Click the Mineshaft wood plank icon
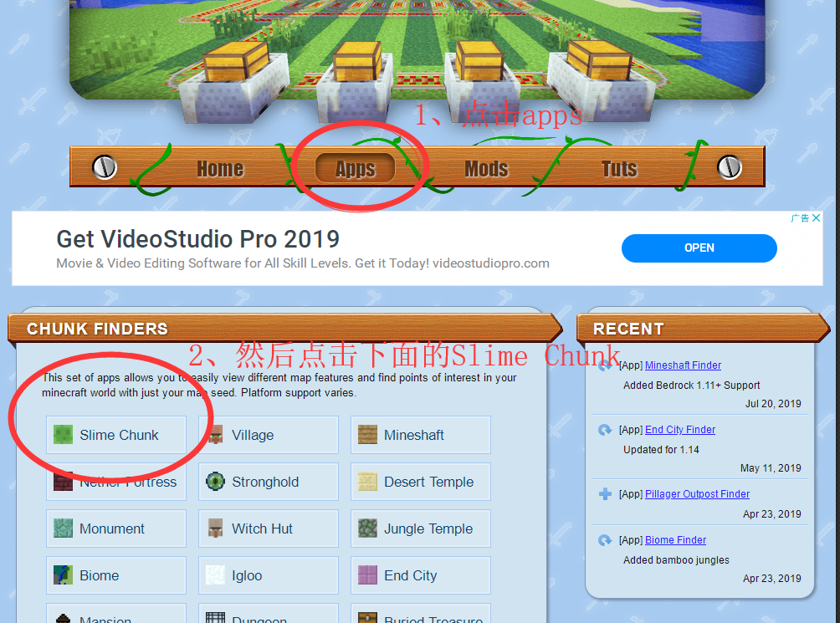This screenshot has width=840, height=623. click(x=368, y=435)
